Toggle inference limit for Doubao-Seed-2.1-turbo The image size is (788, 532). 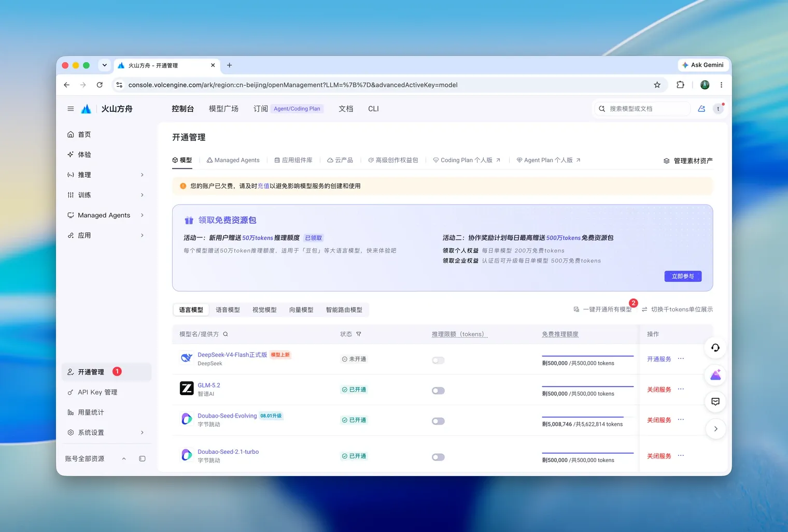pos(438,457)
